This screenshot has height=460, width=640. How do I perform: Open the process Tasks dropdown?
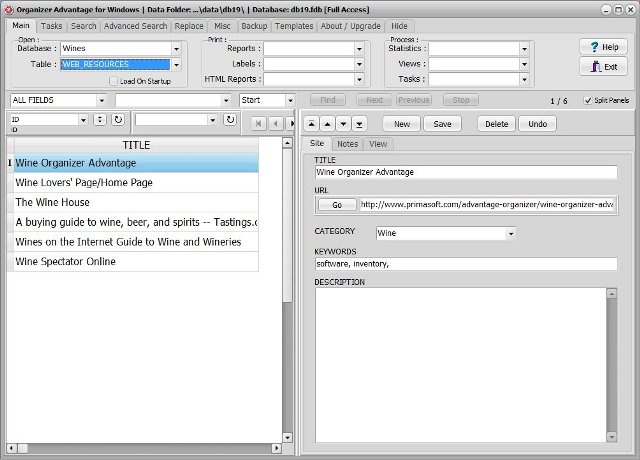coord(524,79)
